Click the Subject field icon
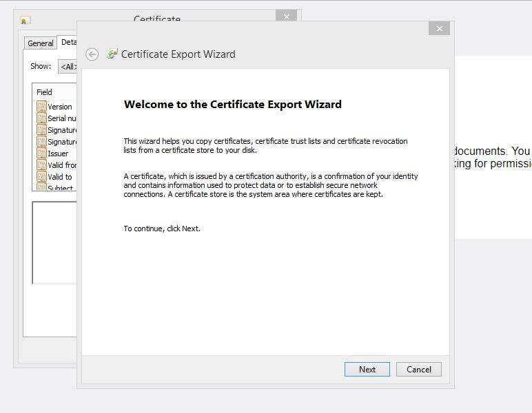532x413 pixels. tap(41, 188)
